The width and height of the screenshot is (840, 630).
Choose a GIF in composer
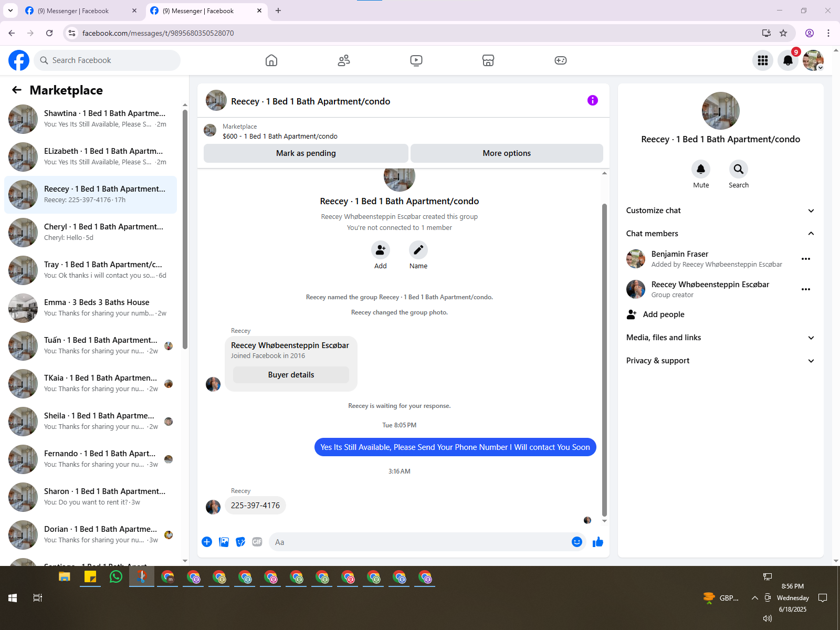257,542
